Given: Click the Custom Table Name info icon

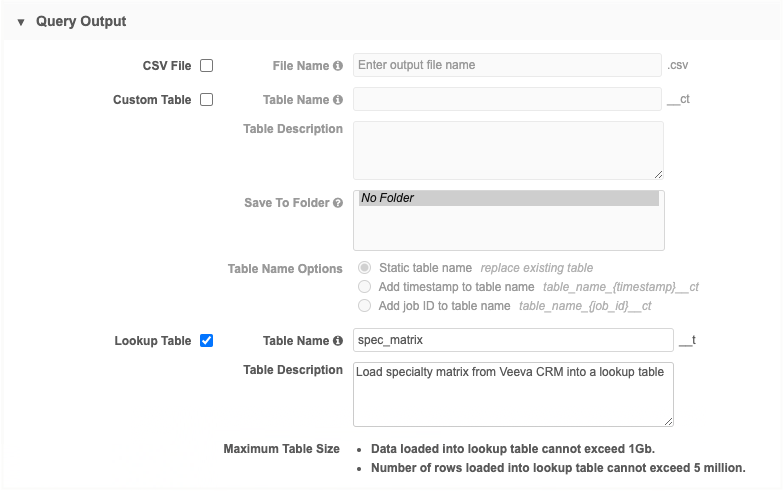Looking at the screenshot, I should pos(338,100).
